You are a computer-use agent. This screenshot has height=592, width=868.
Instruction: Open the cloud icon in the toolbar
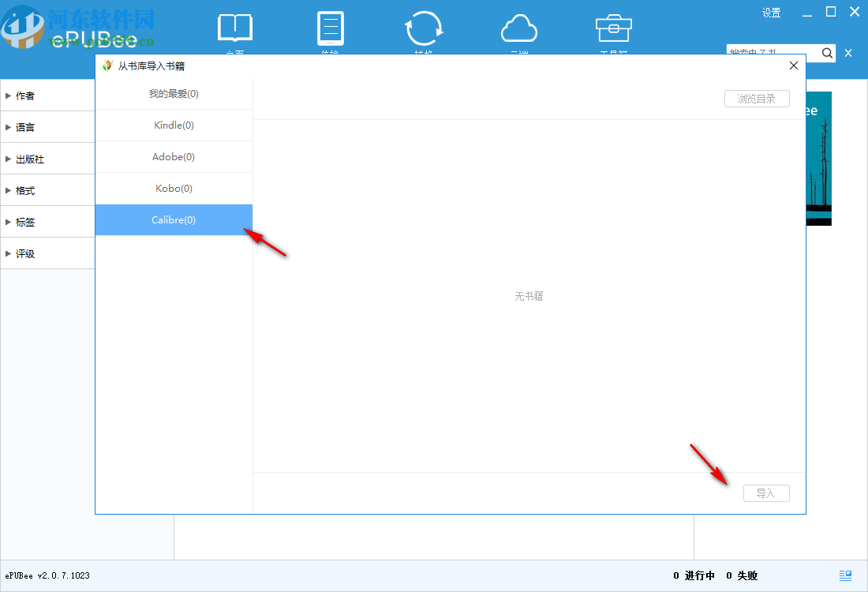[x=519, y=28]
